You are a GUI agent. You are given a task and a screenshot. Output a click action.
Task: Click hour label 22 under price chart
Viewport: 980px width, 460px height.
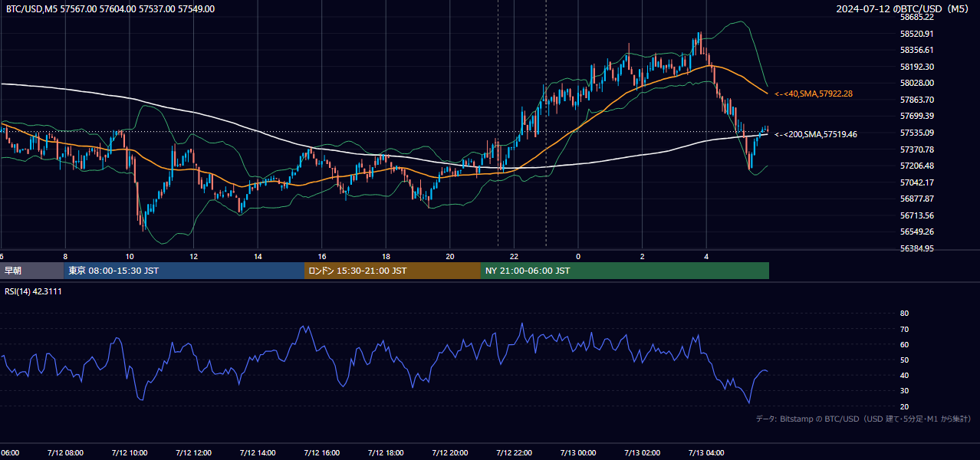514,257
